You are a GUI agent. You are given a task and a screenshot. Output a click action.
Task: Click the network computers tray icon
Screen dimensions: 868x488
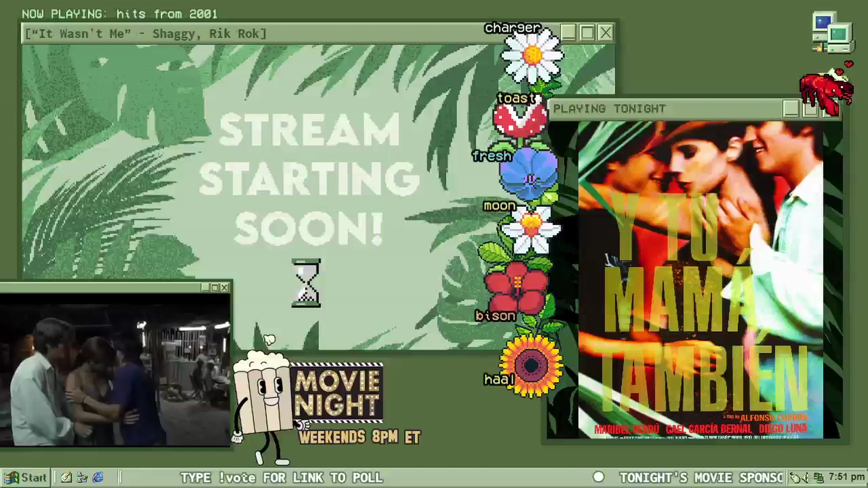818,478
